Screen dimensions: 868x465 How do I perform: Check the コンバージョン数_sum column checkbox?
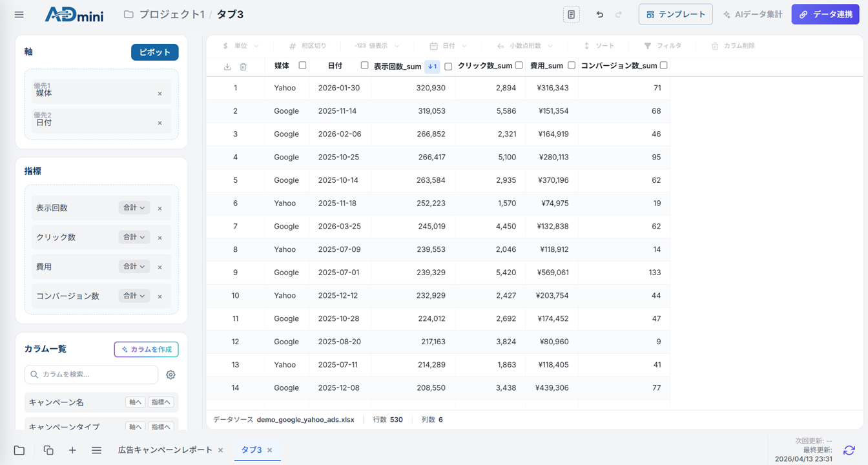[x=663, y=65]
